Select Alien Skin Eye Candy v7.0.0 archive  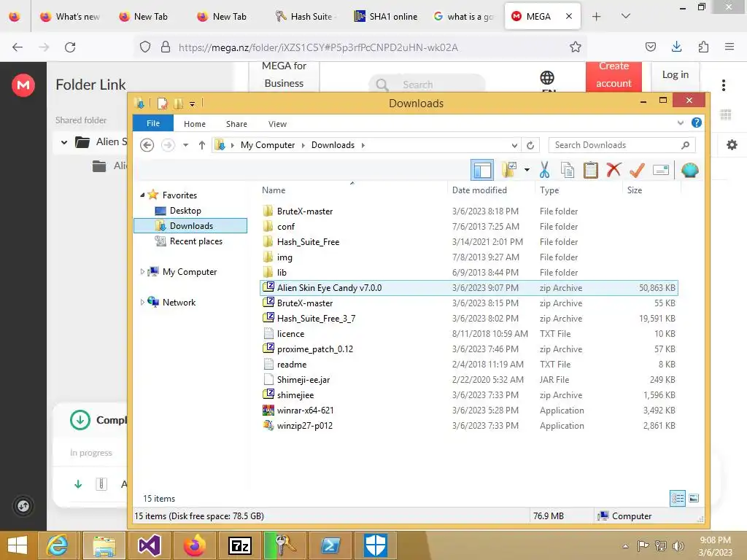[x=469, y=287]
